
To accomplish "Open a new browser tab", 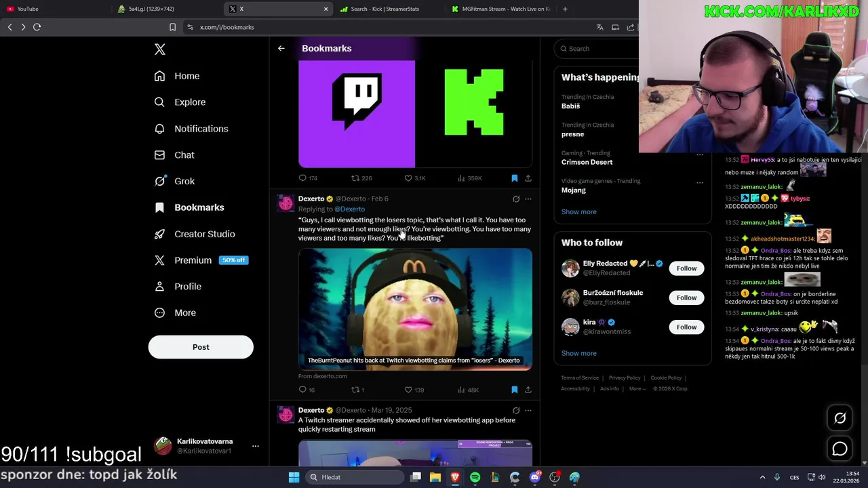I will pos(565,9).
